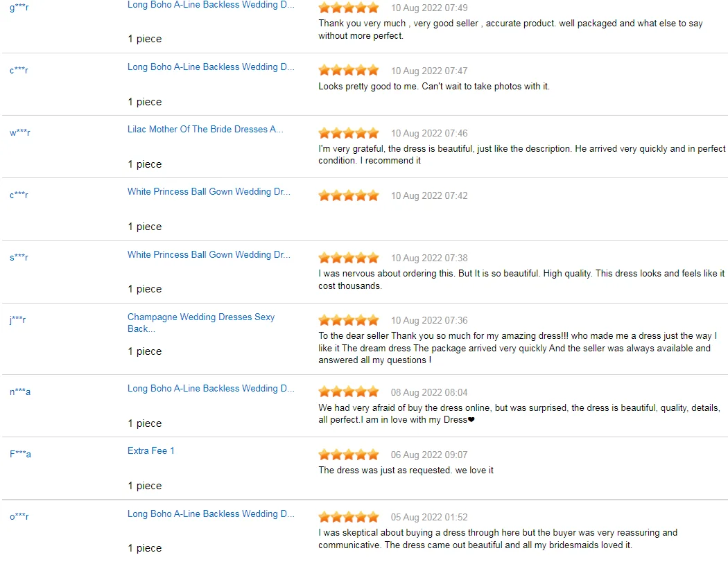The width and height of the screenshot is (728, 562).
Task: Click the stars on the 08 Aug 2022 review
Action: point(349,392)
